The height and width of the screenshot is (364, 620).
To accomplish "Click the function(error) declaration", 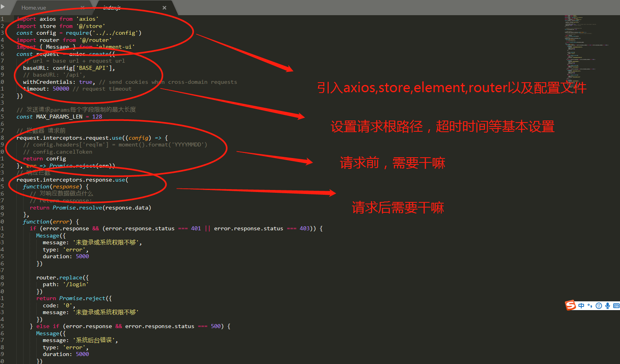I will point(51,222).
